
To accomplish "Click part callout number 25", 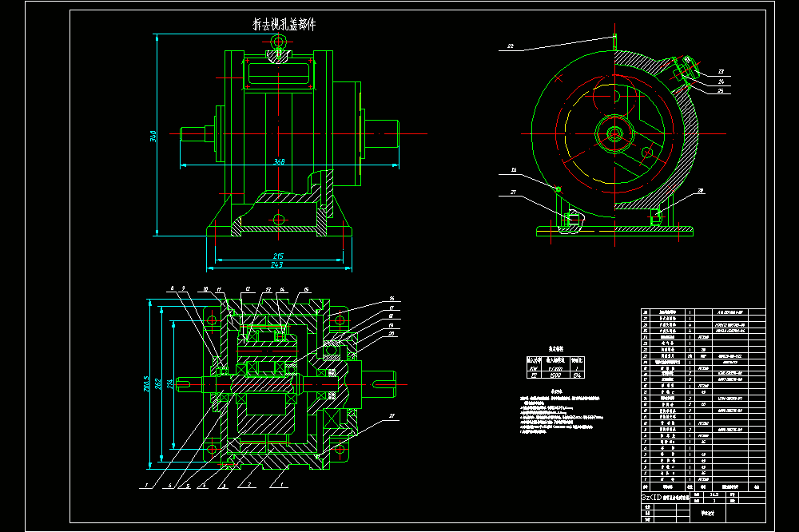I will (721, 91).
